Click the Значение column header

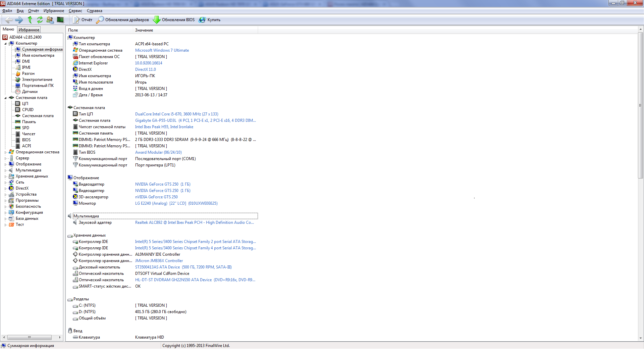pyautogui.click(x=196, y=30)
